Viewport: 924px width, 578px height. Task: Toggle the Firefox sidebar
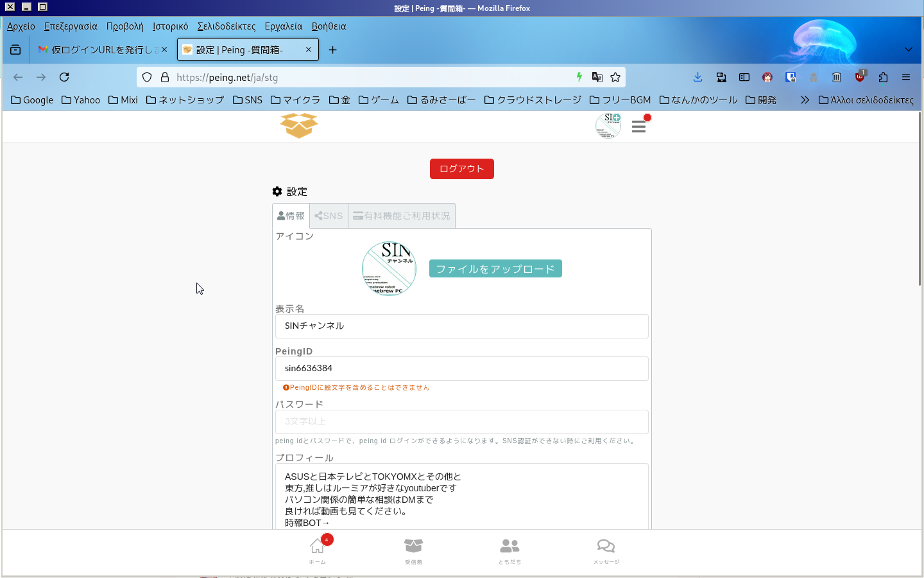(x=744, y=77)
